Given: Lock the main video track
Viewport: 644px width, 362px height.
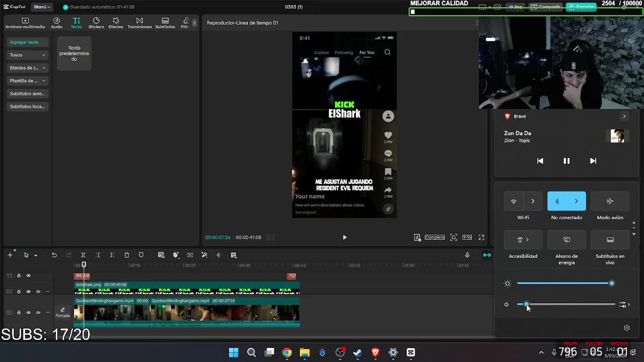Looking at the screenshot, I should pos(19,313).
